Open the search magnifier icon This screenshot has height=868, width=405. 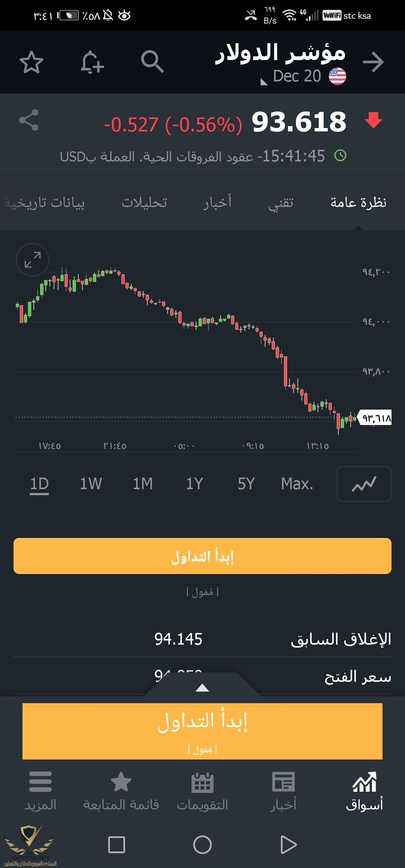tap(152, 62)
